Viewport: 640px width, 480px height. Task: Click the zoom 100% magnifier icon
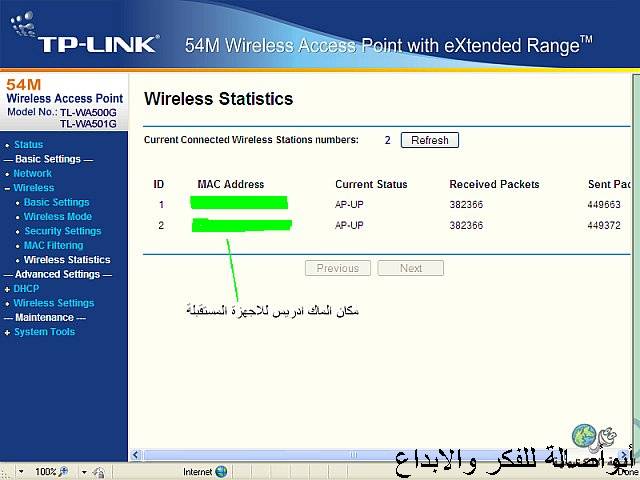63,472
